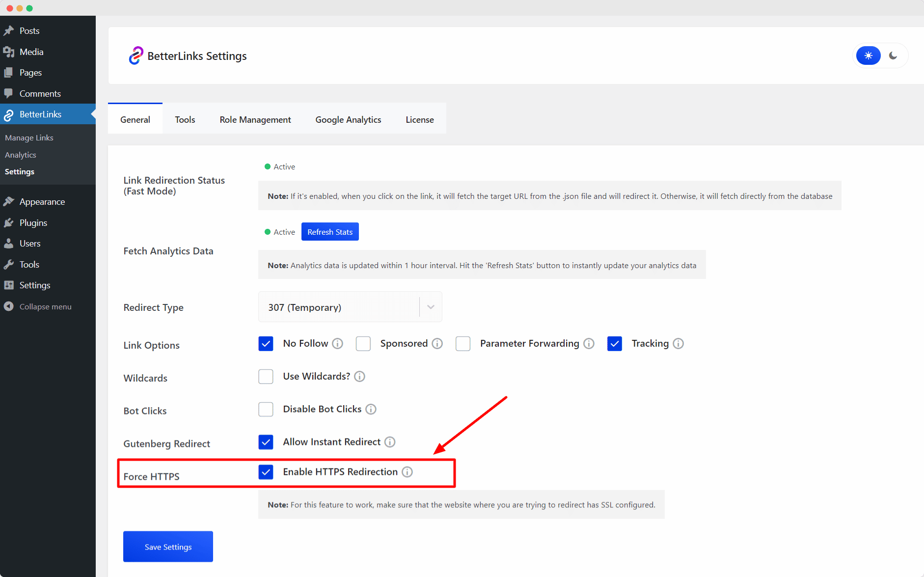Screen dimensions: 924x577
Task: Open the Redirect Type dropdown
Action: (431, 306)
